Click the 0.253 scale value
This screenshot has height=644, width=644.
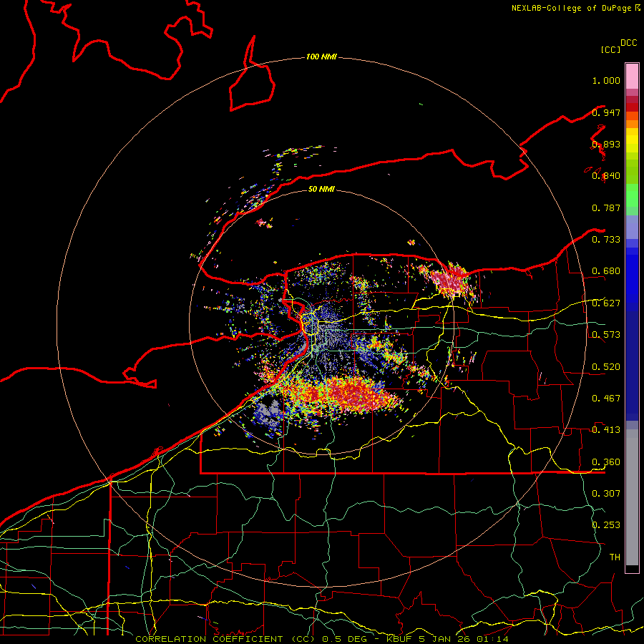point(606,525)
